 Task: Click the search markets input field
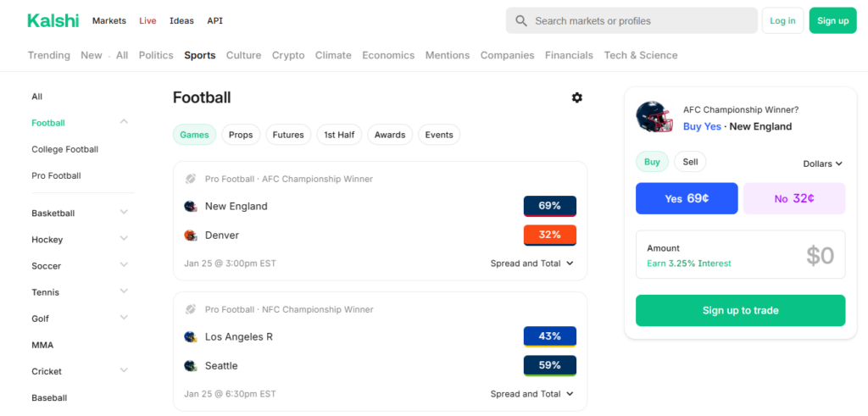(640, 20)
